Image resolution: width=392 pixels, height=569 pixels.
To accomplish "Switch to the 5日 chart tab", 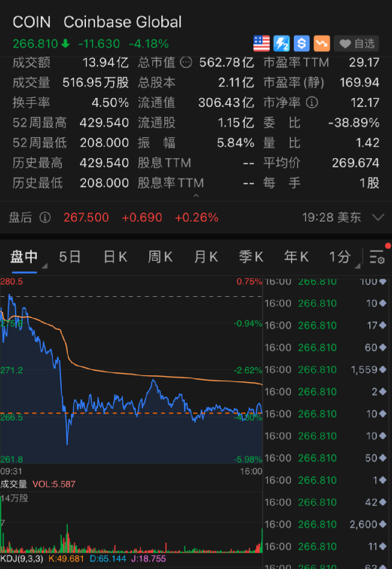I will tap(69, 257).
